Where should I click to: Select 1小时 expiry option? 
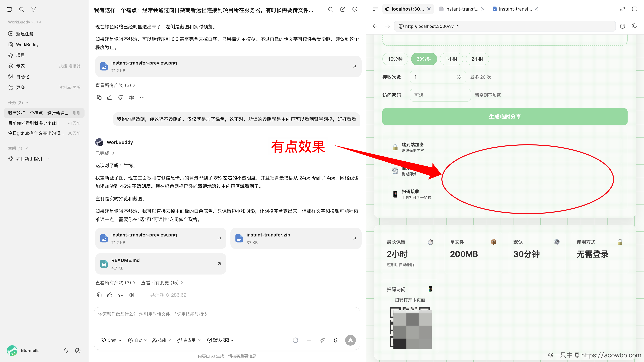point(451,59)
